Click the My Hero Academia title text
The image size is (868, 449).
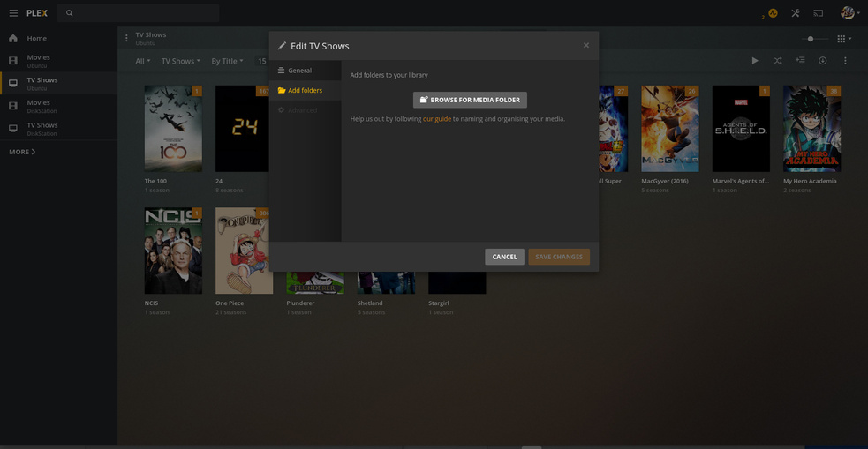point(810,181)
